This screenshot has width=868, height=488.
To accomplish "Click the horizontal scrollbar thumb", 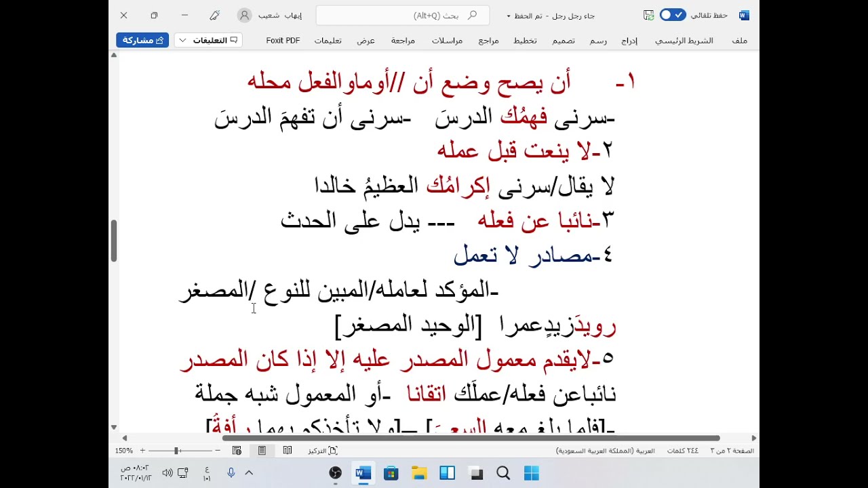I will pos(471,438).
